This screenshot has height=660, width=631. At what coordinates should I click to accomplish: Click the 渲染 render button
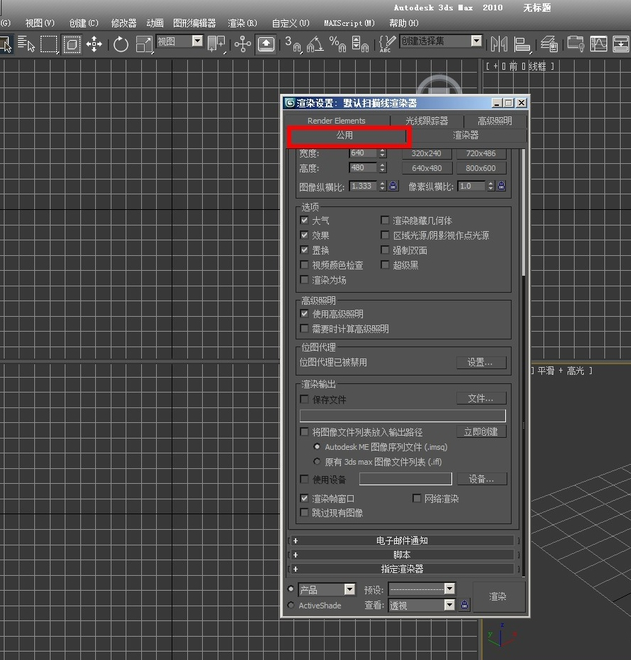point(498,596)
